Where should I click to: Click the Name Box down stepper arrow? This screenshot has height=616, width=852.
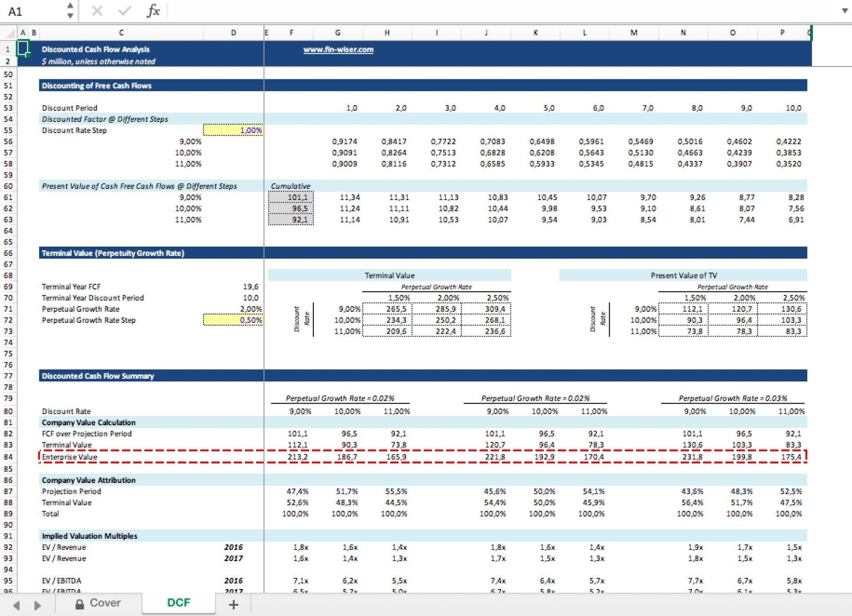tap(70, 17)
